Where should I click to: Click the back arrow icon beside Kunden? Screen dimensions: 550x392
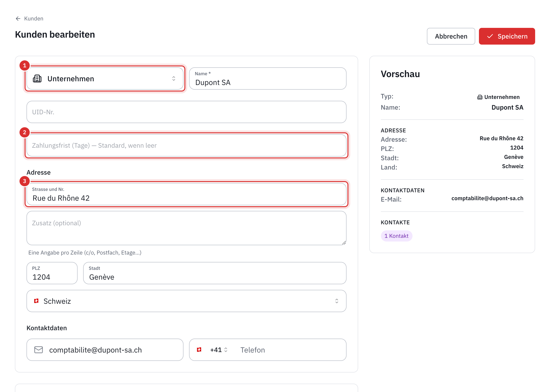coord(18,19)
